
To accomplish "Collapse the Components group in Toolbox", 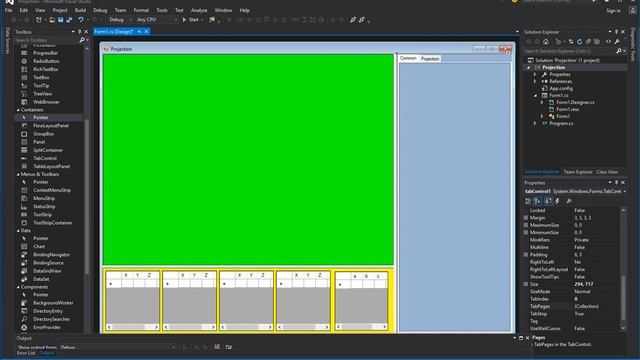I will click(18, 287).
